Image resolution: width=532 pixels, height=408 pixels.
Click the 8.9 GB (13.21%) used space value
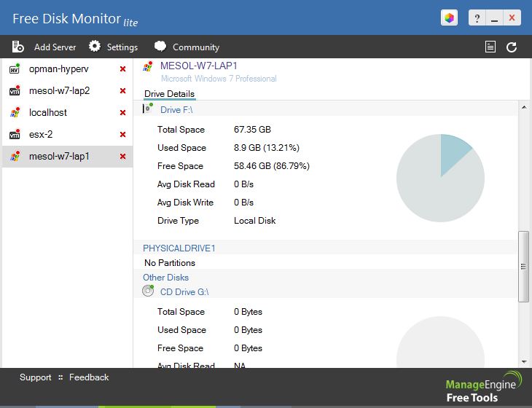tap(267, 148)
